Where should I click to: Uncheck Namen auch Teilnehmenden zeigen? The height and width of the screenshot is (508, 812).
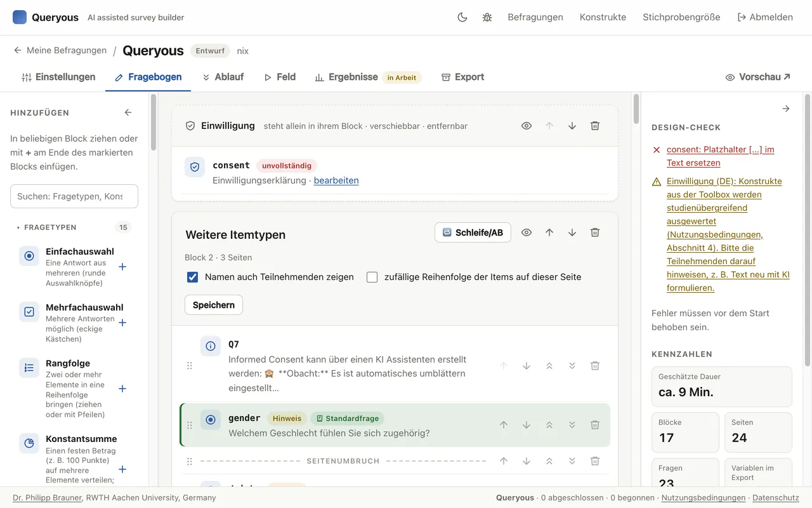[x=192, y=277]
